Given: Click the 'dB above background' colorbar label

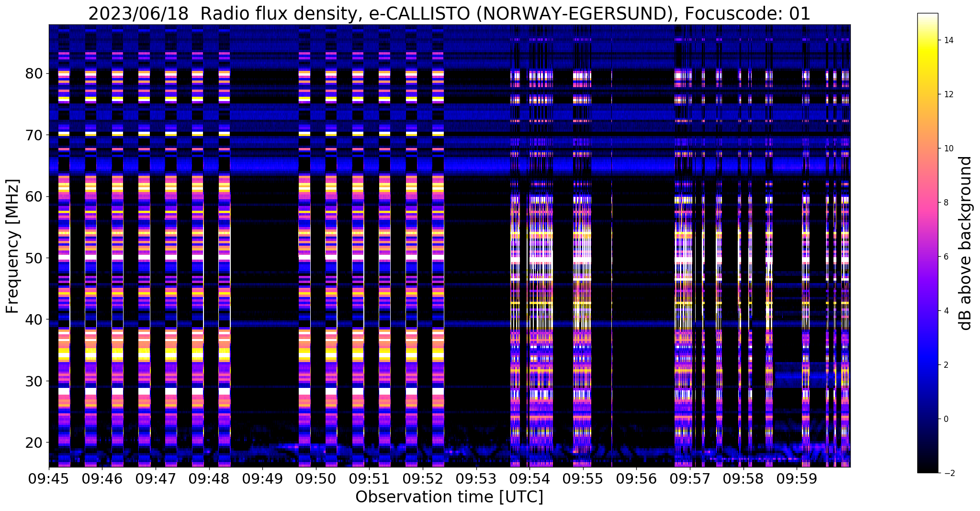Looking at the screenshot, I should 966,243.
